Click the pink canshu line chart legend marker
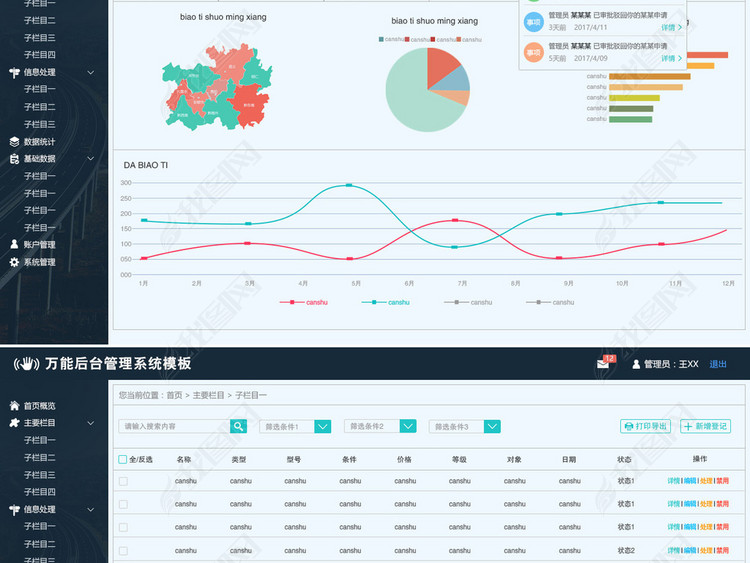This screenshot has width=750, height=563. (292, 302)
